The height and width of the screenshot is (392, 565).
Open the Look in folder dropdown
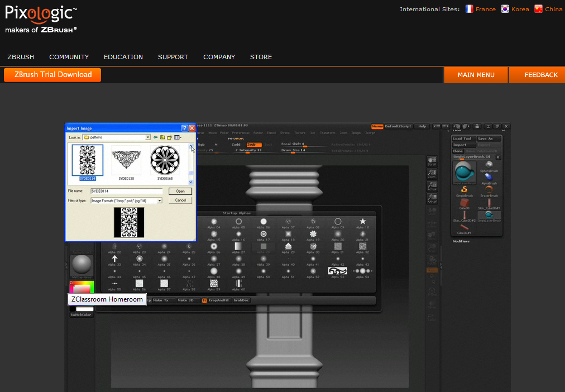148,137
